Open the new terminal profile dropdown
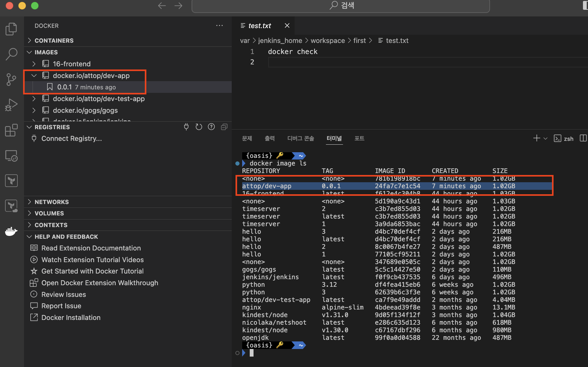The width and height of the screenshot is (588, 367). click(x=545, y=138)
